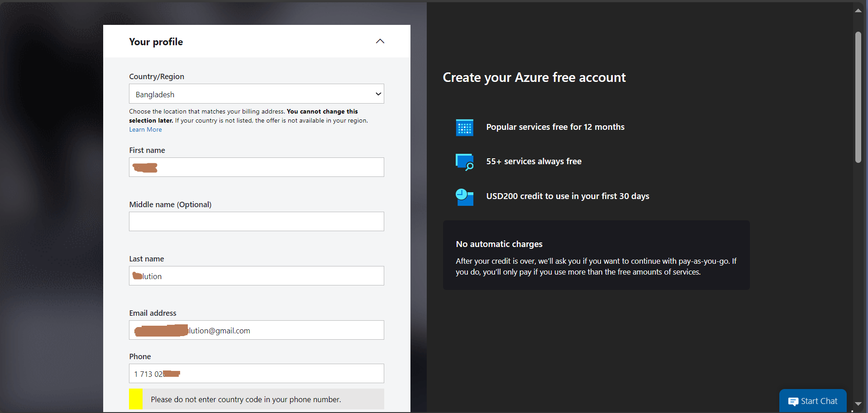Open the Learn More link
The width and height of the screenshot is (868, 413).
[x=145, y=129]
